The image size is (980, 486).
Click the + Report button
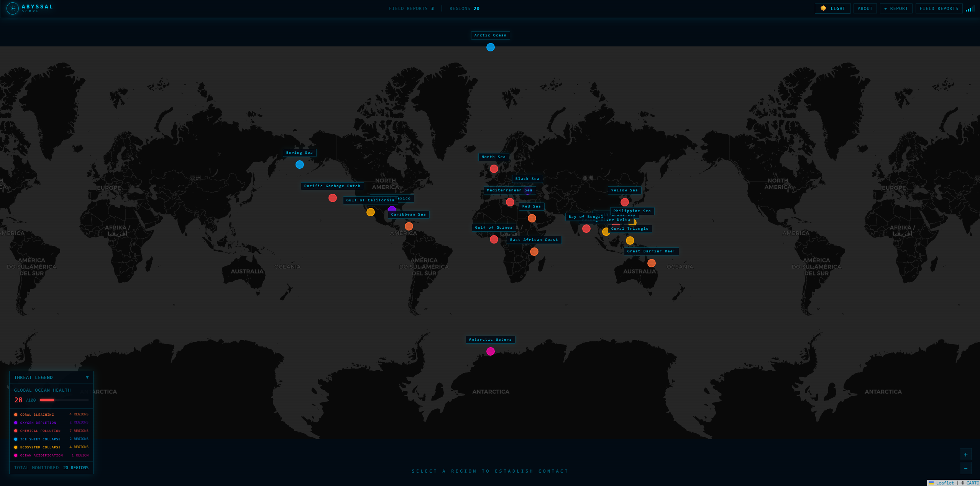(x=896, y=8)
